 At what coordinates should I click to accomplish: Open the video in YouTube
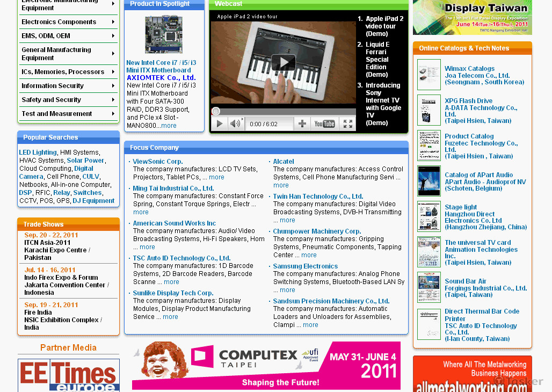coord(324,124)
